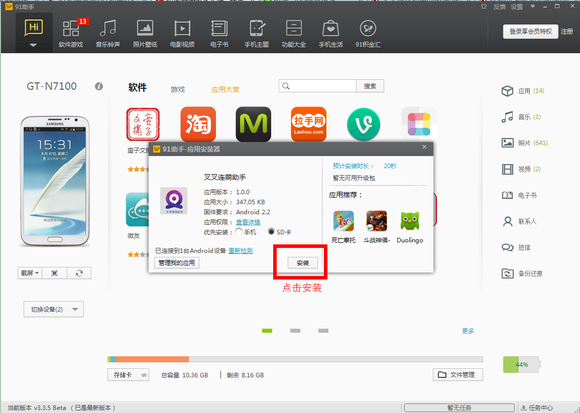Click 反馈 in the title bar
This screenshot has height=413, width=580.
tap(499, 7)
